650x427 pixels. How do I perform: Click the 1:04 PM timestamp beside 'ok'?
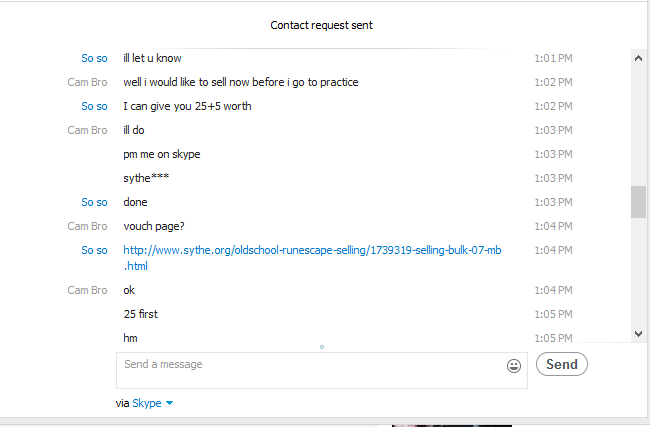click(553, 290)
